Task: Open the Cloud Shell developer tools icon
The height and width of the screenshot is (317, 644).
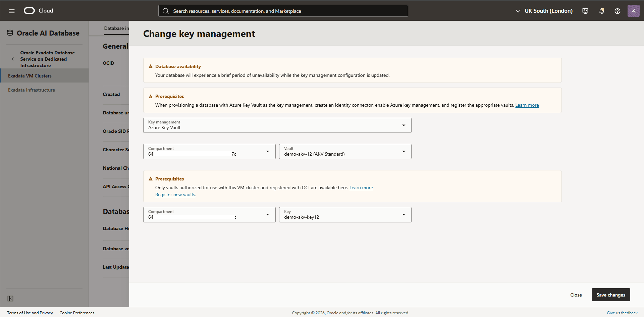Action: click(x=585, y=11)
